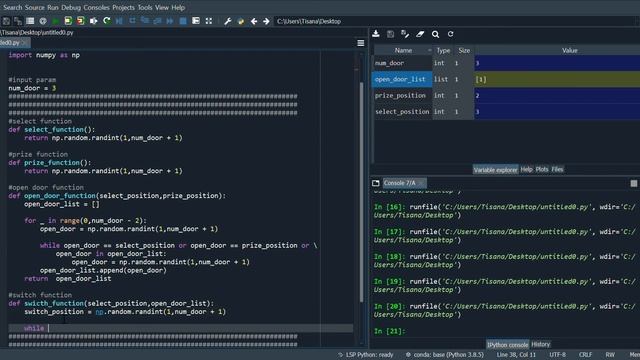This screenshot has height=360, width=640.
Task: Switch to the Variable explorer tab
Action: click(x=496, y=169)
